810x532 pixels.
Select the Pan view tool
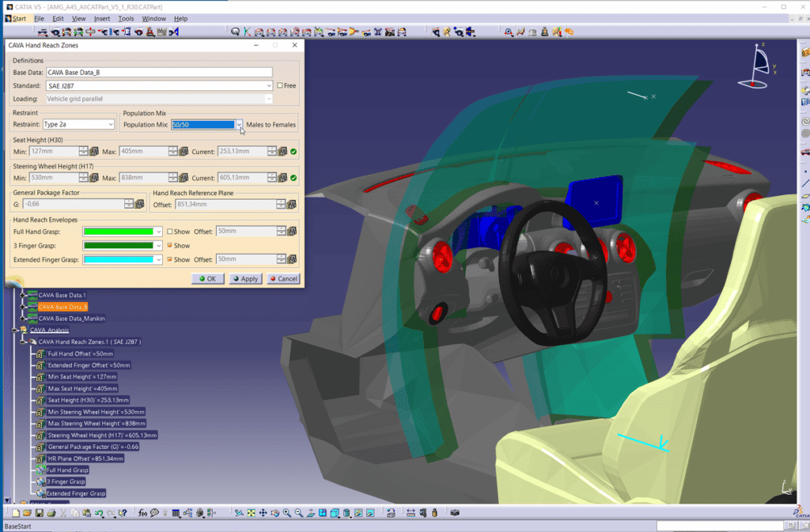tap(263, 513)
